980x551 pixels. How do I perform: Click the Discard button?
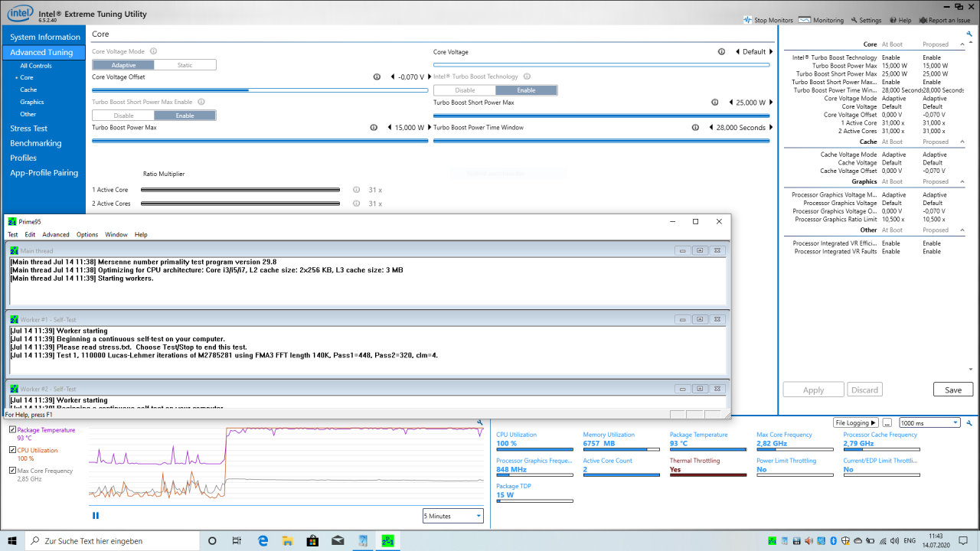point(864,390)
